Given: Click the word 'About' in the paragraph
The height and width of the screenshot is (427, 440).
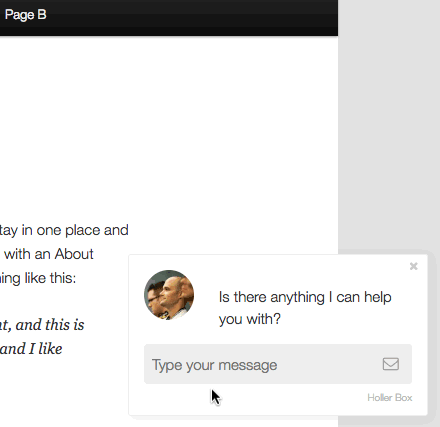Looking at the screenshot, I should [x=74, y=254].
